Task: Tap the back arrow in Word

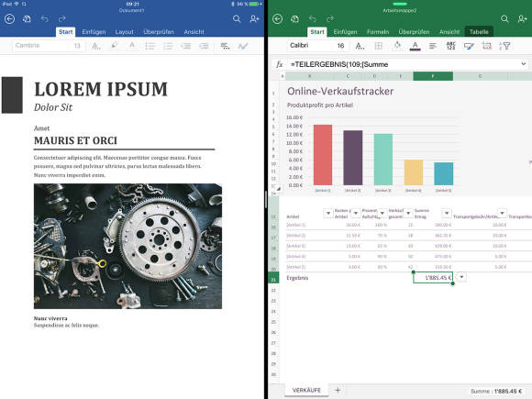Action: 9,18
